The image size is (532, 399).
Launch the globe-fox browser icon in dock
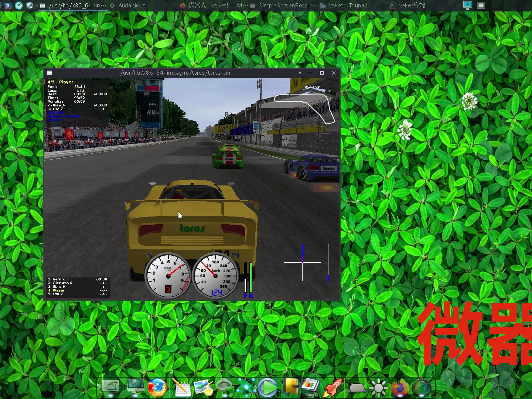tap(157, 388)
